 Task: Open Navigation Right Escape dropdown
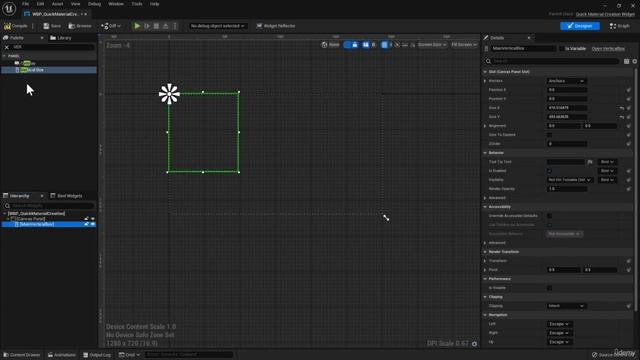[560, 333]
